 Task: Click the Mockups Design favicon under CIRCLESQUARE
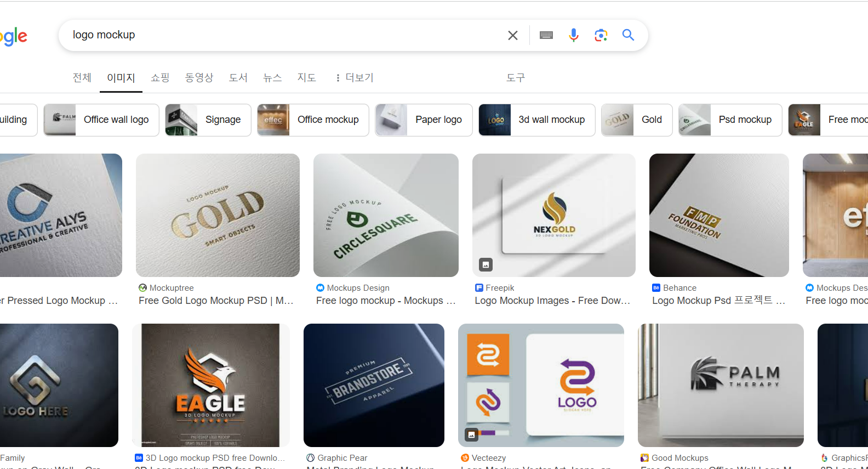tap(320, 287)
